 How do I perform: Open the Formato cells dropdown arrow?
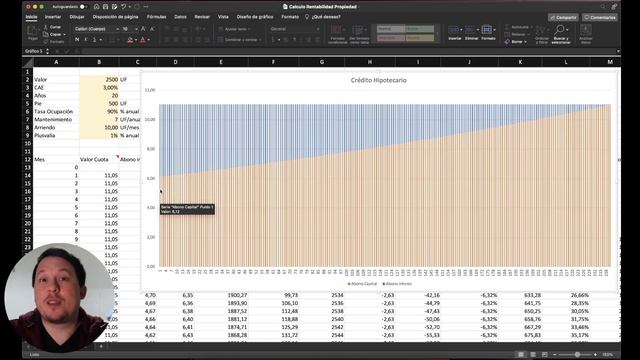[494, 29]
